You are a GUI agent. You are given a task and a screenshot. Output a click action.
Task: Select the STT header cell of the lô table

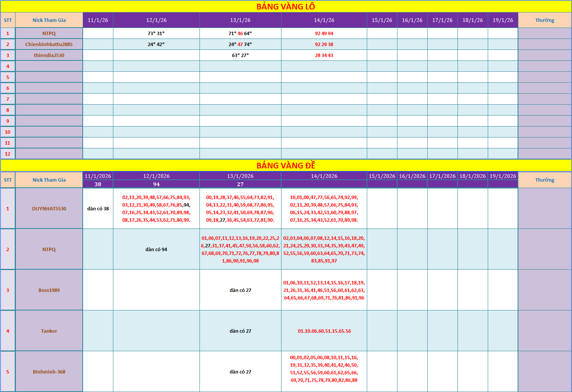[8, 20]
